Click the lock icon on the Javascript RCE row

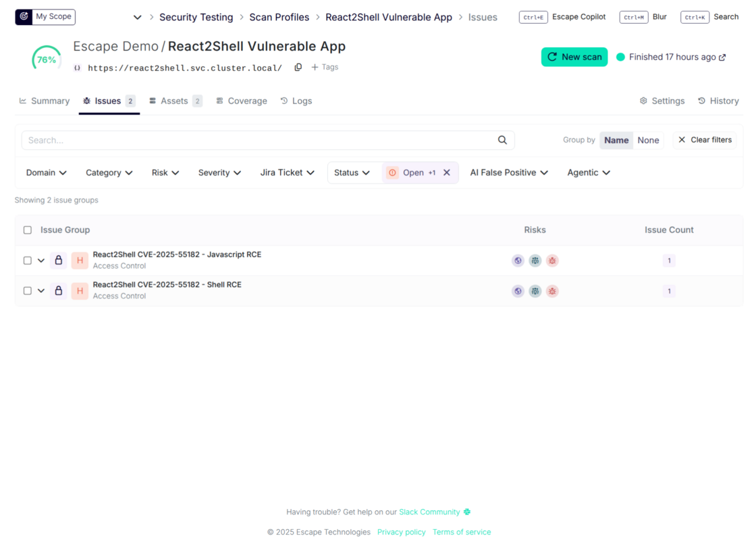pos(58,261)
